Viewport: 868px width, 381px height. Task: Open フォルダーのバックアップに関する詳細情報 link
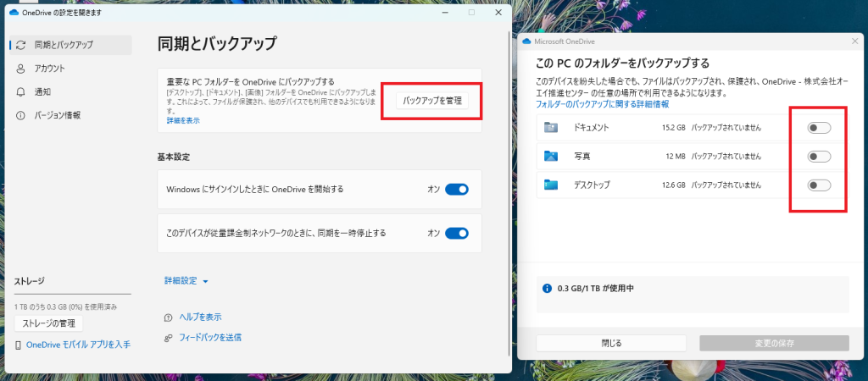pyautogui.click(x=603, y=103)
